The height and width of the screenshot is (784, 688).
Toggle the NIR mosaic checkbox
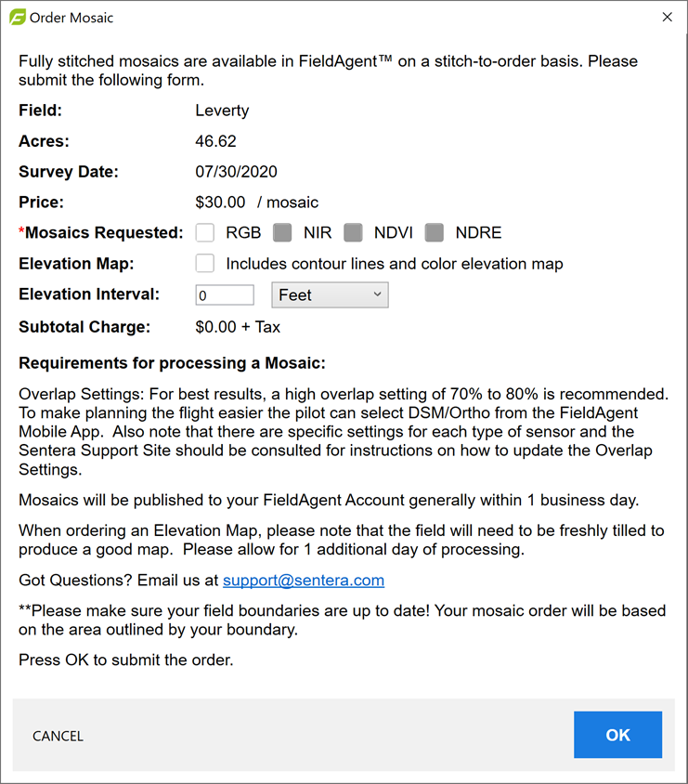(x=282, y=232)
